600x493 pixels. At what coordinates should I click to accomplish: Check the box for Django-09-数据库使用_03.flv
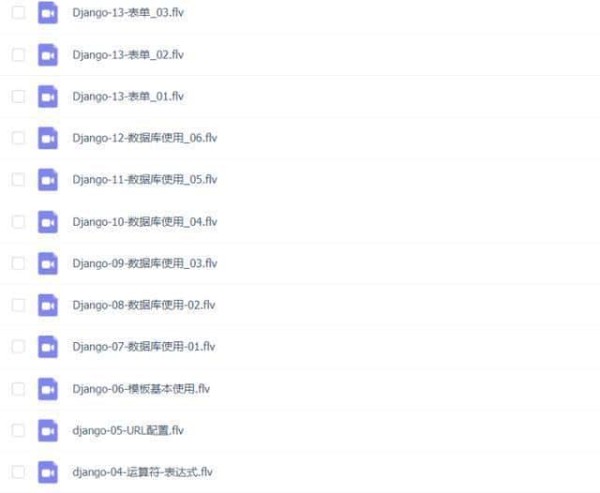coord(18,263)
